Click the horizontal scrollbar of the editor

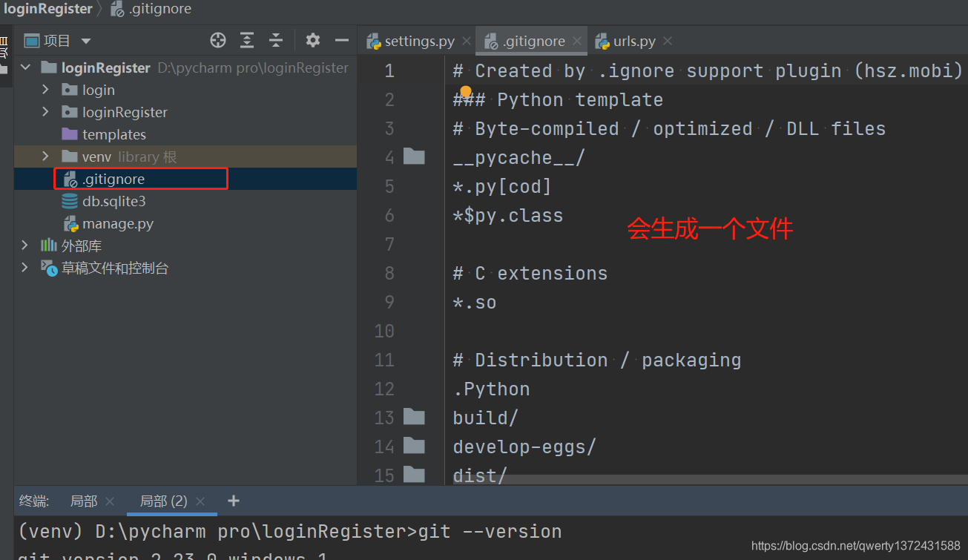click(710, 479)
